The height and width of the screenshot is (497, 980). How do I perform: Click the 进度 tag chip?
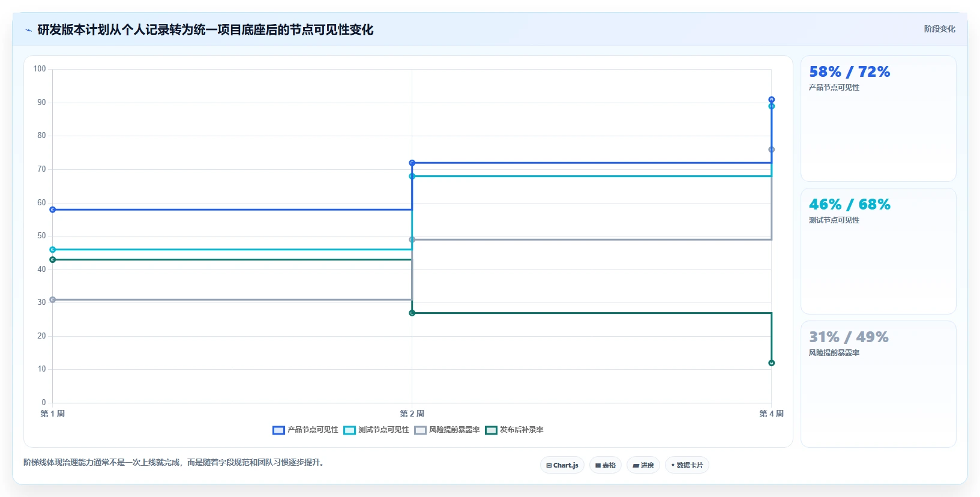pos(643,465)
